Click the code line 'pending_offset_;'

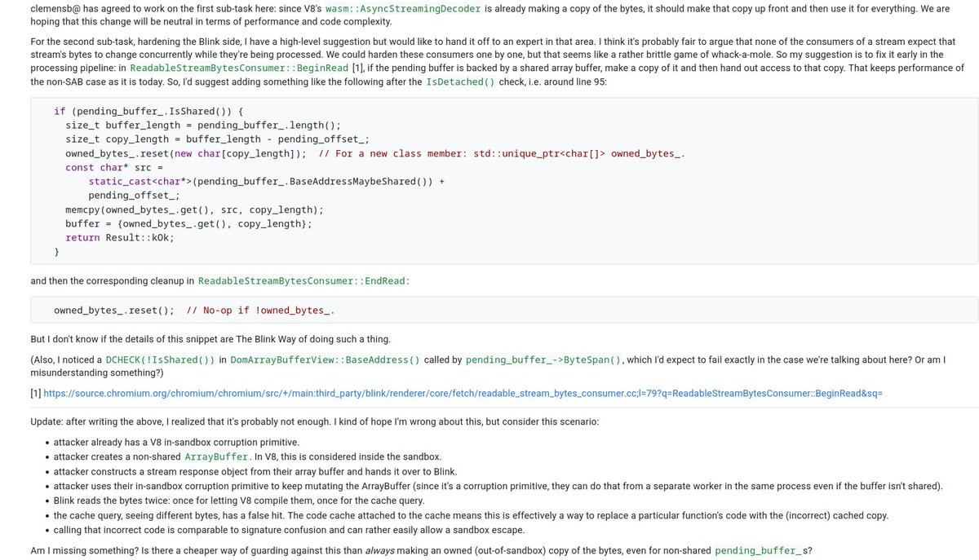(x=134, y=196)
